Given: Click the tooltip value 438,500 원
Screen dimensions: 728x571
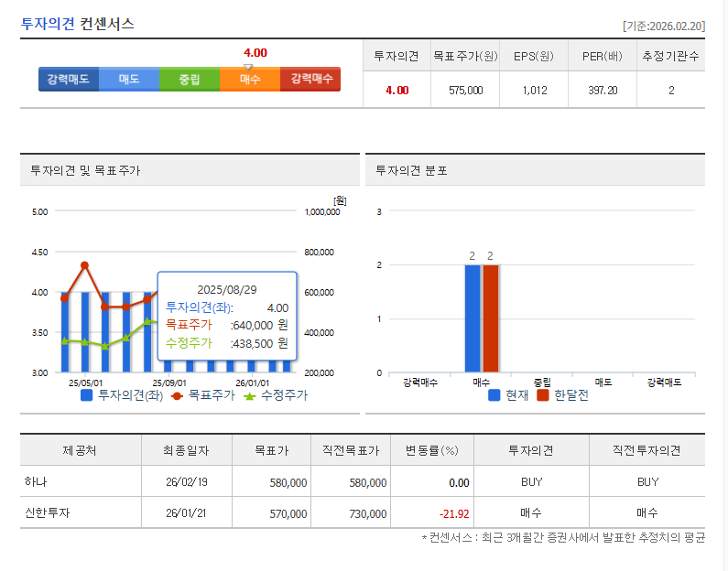Looking at the screenshot, I should click(260, 344).
